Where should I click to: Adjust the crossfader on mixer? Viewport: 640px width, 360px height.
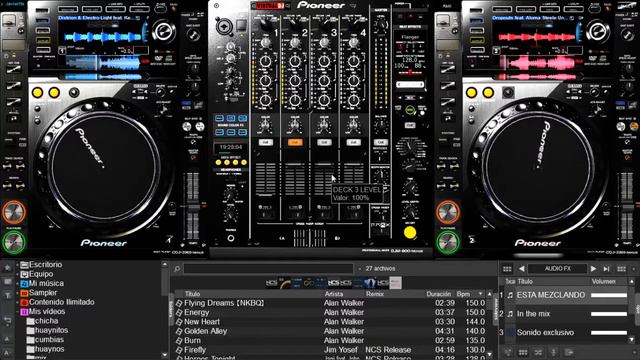pyautogui.click(x=309, y=238)
